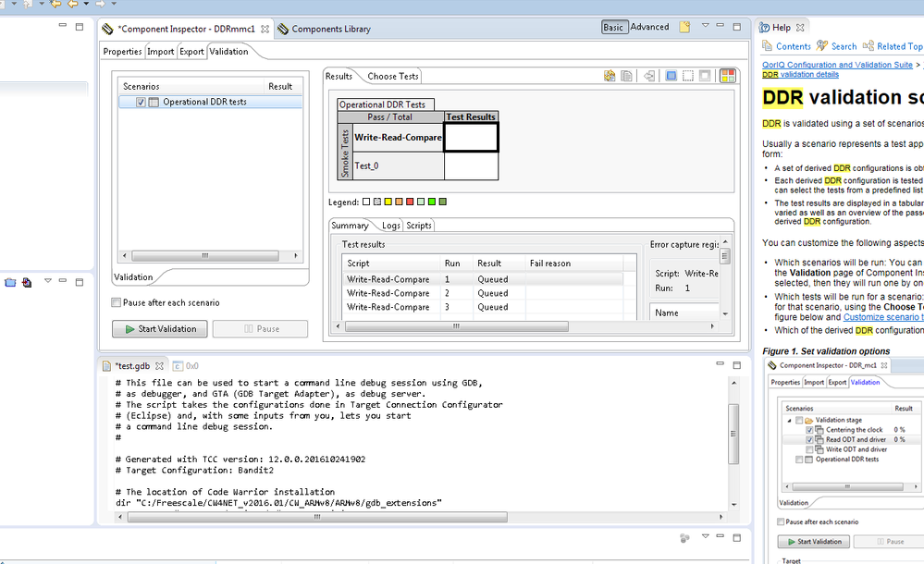Toggle the colored grid legend icon
Image resolution: width=924 pixels, height=564 pixels.
[728, 76]
